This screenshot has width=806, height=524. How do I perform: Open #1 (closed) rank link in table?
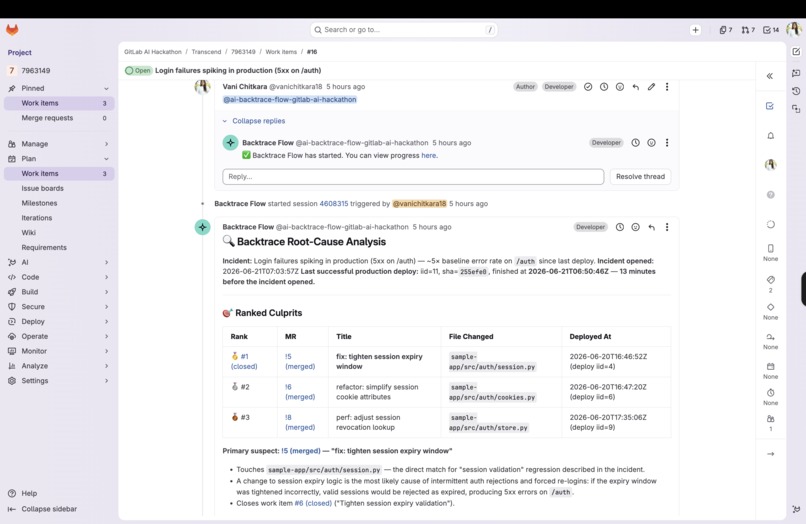pos(244,362)
